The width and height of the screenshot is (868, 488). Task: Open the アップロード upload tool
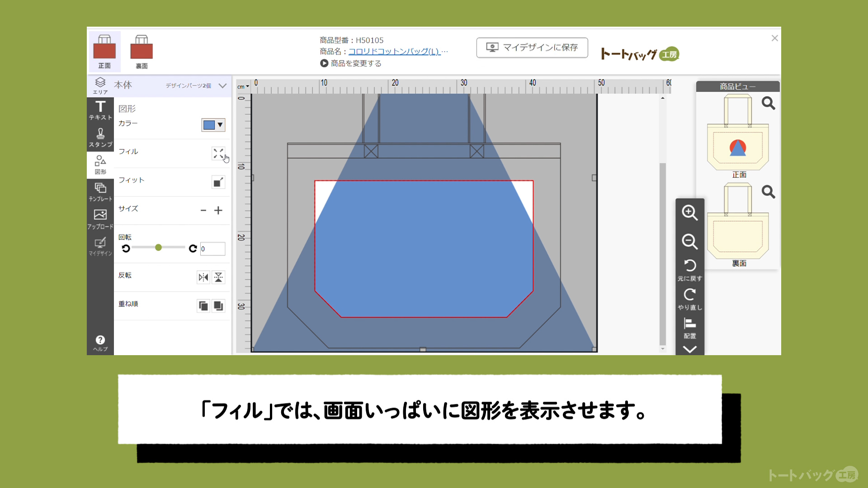pyautogui.click(x=100, y=219)
